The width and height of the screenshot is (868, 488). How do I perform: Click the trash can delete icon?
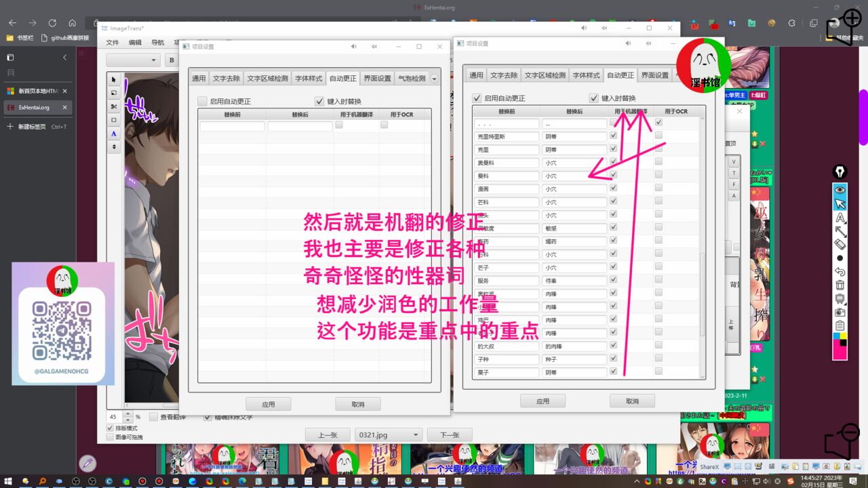pos(840,285)
